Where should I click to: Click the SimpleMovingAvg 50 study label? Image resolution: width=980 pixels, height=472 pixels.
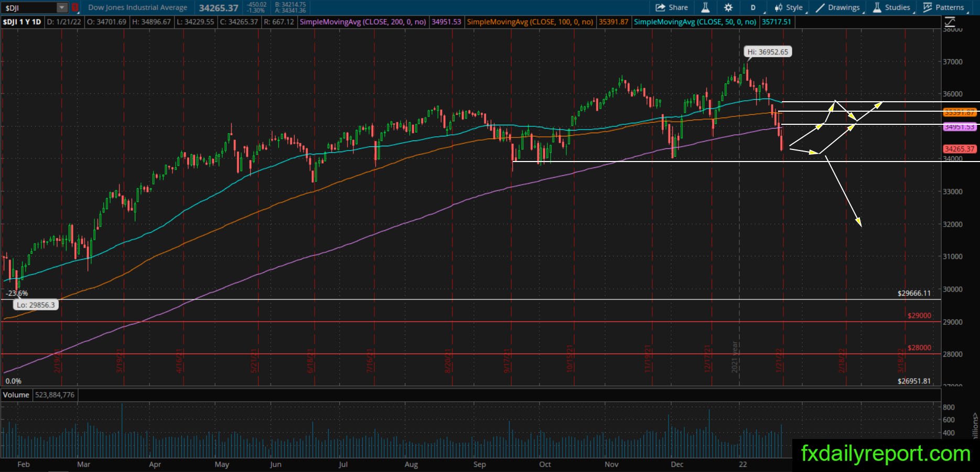695,22
